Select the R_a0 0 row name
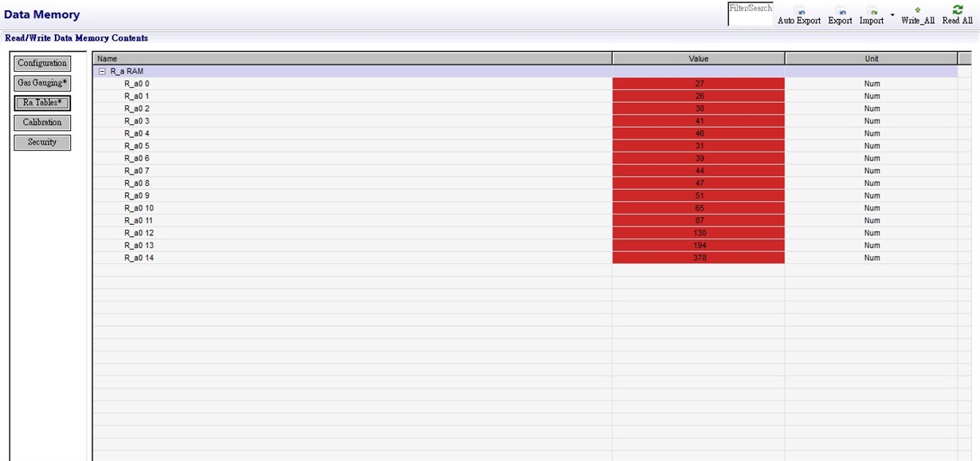This screenshot has height=461, width=980. (136, 84)
